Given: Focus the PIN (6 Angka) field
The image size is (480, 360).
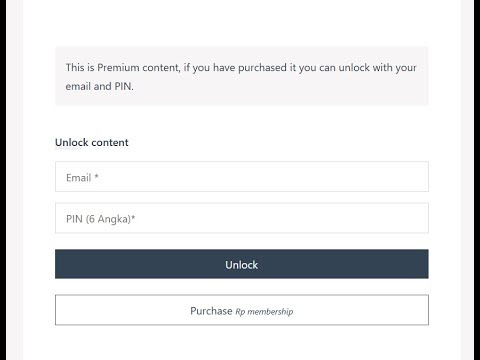Looking at the screenshot, I should coord(242,218).
